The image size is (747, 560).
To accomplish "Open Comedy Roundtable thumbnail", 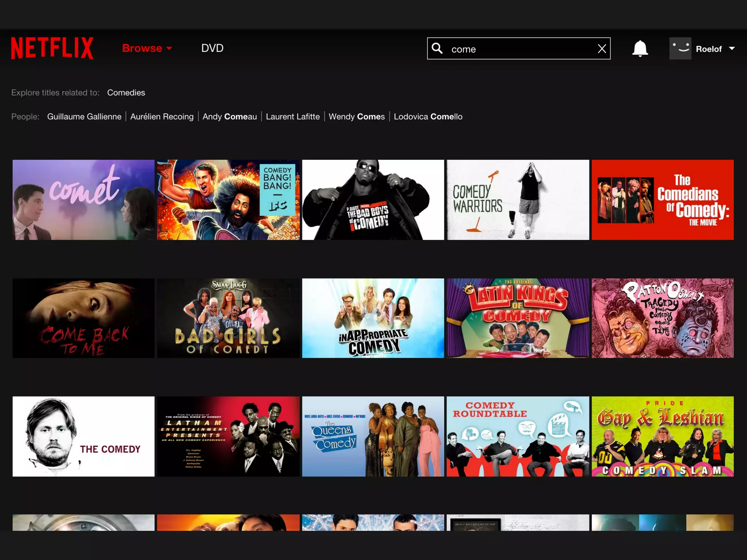I will [x=518, y=436].
